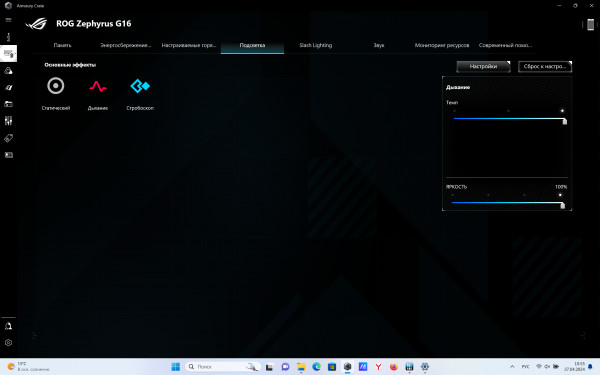
Task: Open the notifications bell in sidebar
Action: (x=8, y=326)
